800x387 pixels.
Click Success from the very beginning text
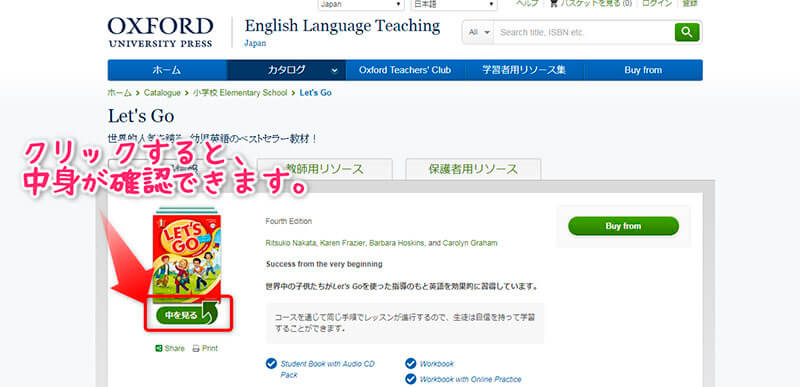tap(324, 264)
